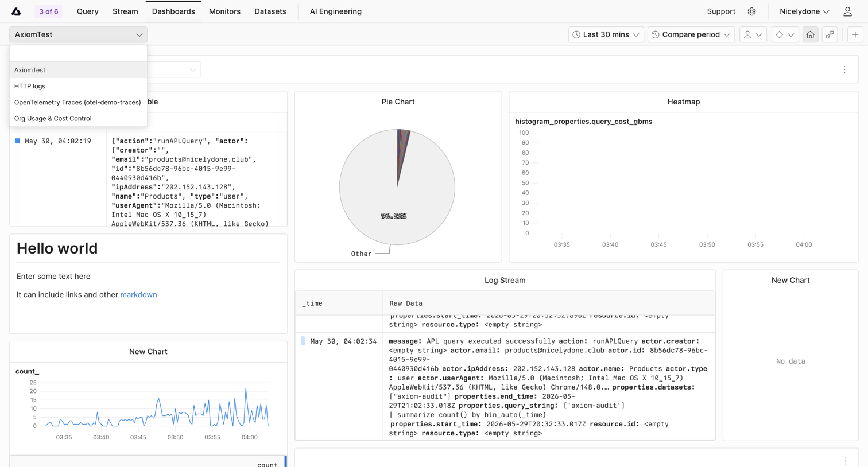Select HTTP logs in the dashboard list
This screenshot has height=467, width=868.
[x=78, y=86]
